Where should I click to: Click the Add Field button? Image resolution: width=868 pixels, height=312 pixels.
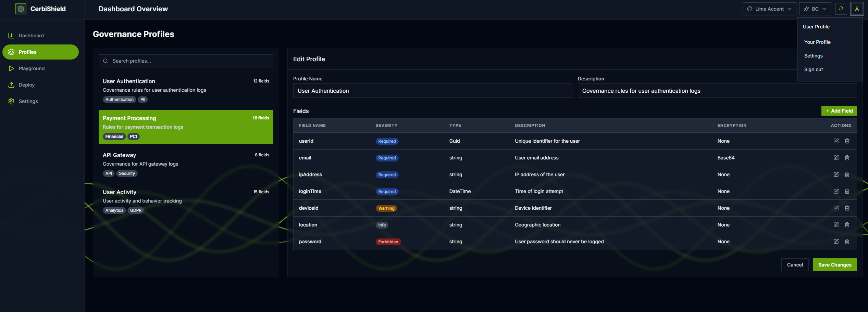pos(839,110)
